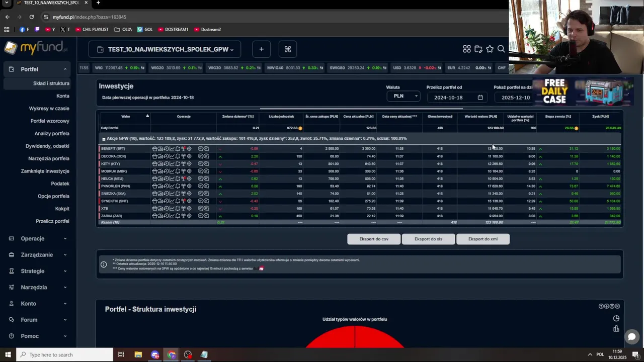This screenshot has width=644, height=362.
Task: Click the plus button to add portfolio
Action: click(x=261, y=49)
